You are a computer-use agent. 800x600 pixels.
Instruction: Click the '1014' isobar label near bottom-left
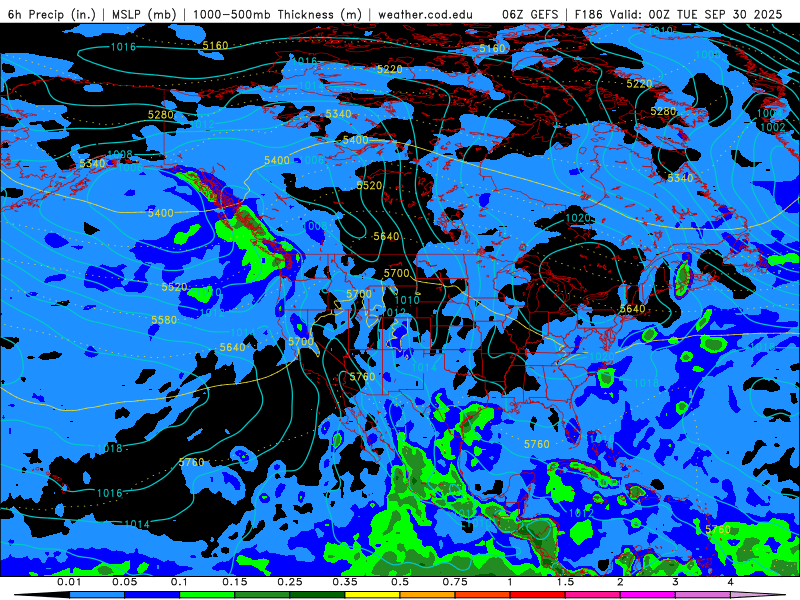pos(137,524)
